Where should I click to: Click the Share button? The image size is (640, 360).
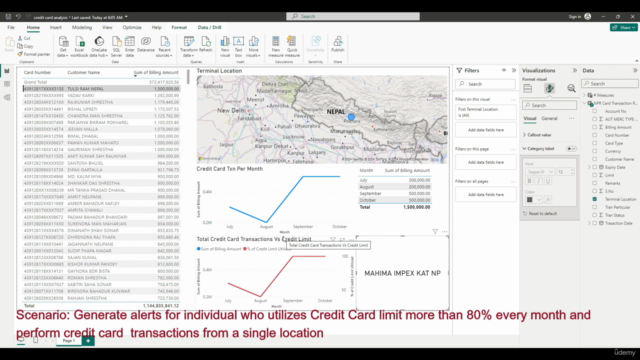click(x=624, y=27)
